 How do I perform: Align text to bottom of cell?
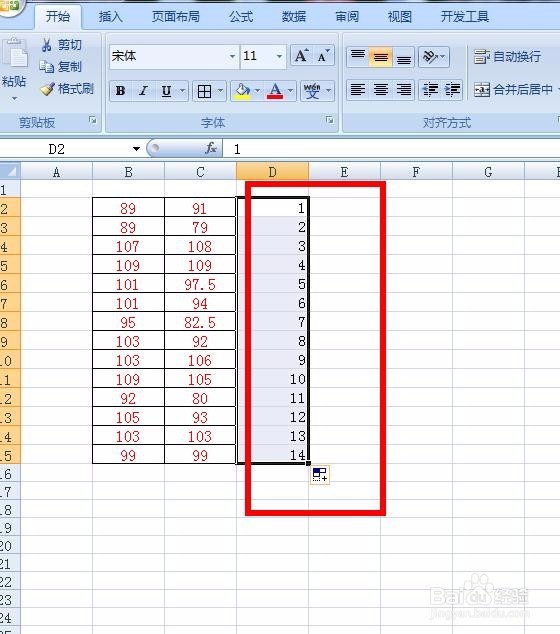[404, 57]
